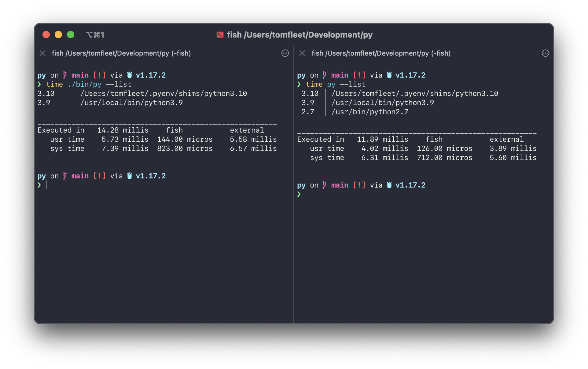Click the /usr/bin/python2.7 path

pyautogui.click(x=370, y=112)
